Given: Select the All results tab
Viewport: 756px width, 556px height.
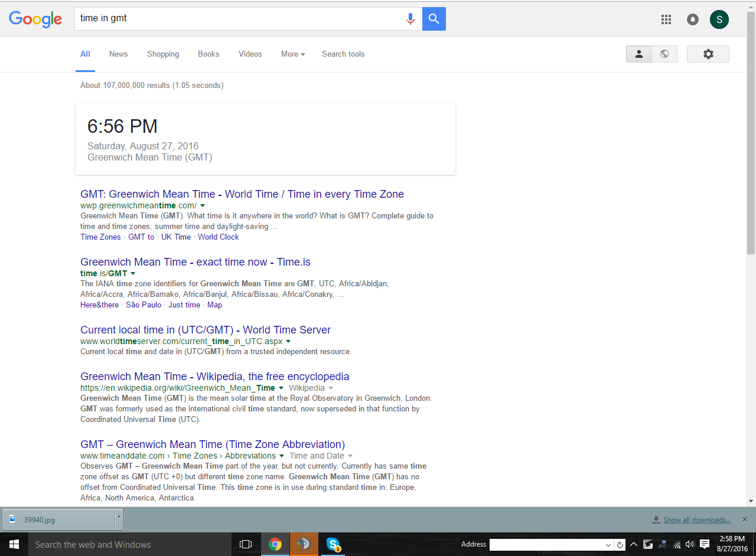Looking at the screenshot, I should coord(86,54).
